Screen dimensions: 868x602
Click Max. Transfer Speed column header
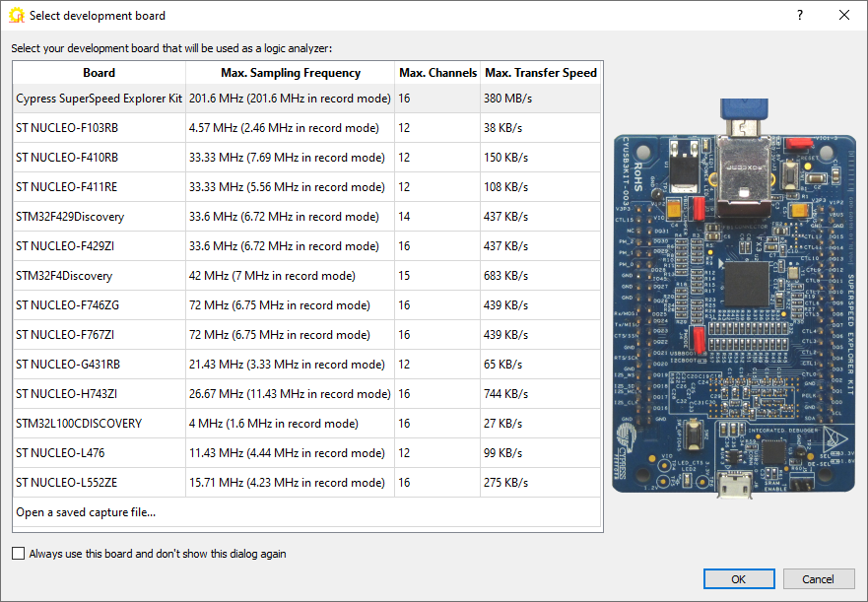click(x=541, y=73)
